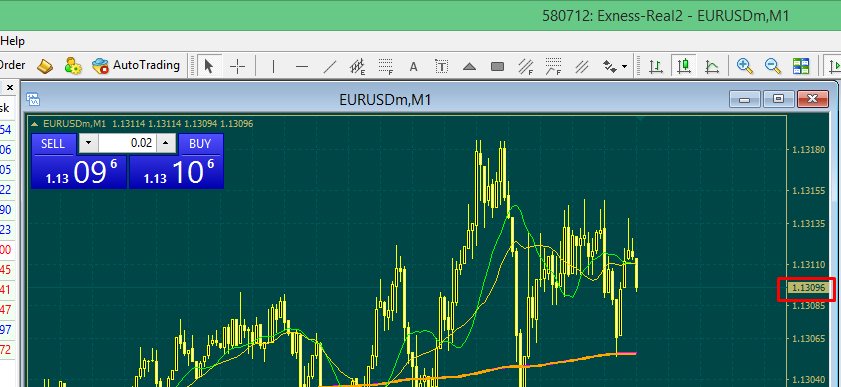
Task: Zoom out of the chart
Action: (772, 66)
